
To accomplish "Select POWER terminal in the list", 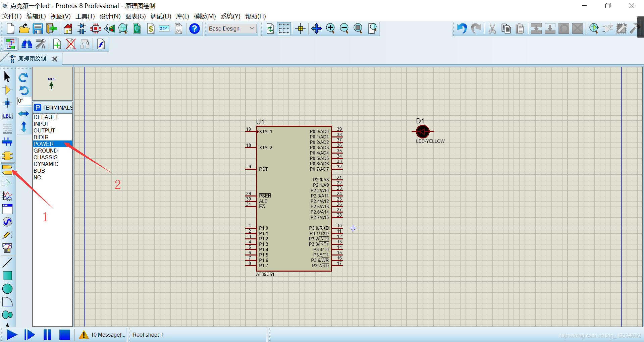I will (x=52, y=144).
